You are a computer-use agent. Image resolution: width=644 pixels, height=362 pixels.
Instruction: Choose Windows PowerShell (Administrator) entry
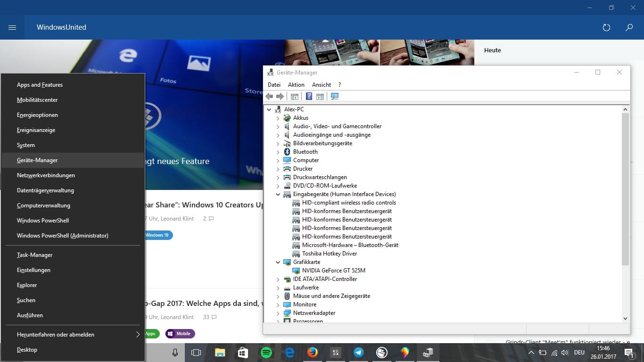(x=62, y=236)
